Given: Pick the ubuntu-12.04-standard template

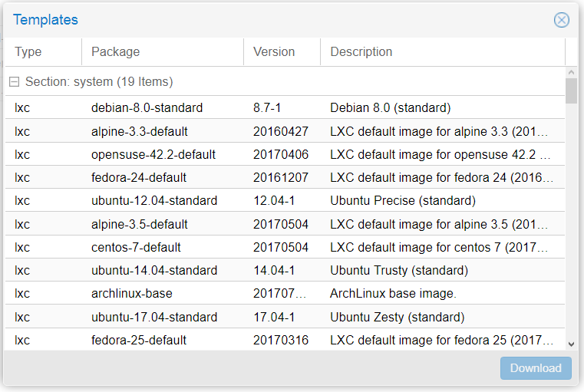Looking at the screenshot, I should (285, 200).
